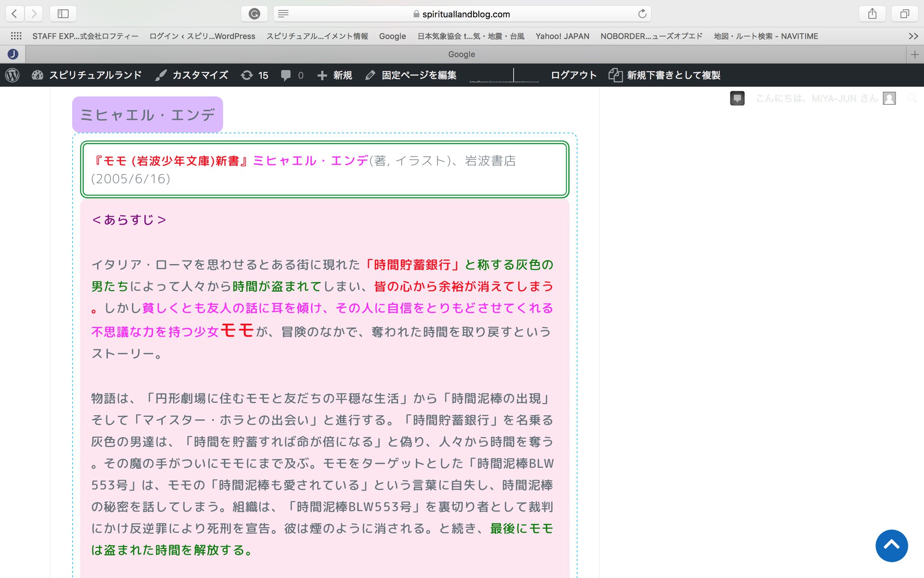Select the pinned J tab

pos(13,54)
